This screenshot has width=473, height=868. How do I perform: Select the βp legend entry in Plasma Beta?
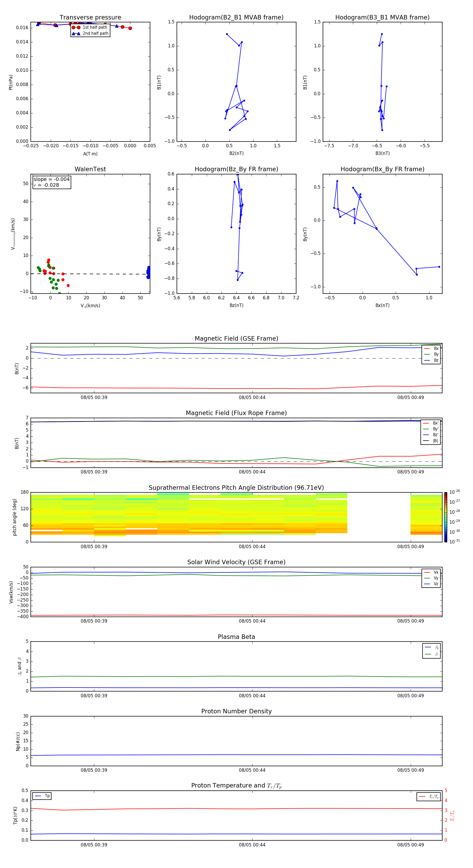point(431,647)
